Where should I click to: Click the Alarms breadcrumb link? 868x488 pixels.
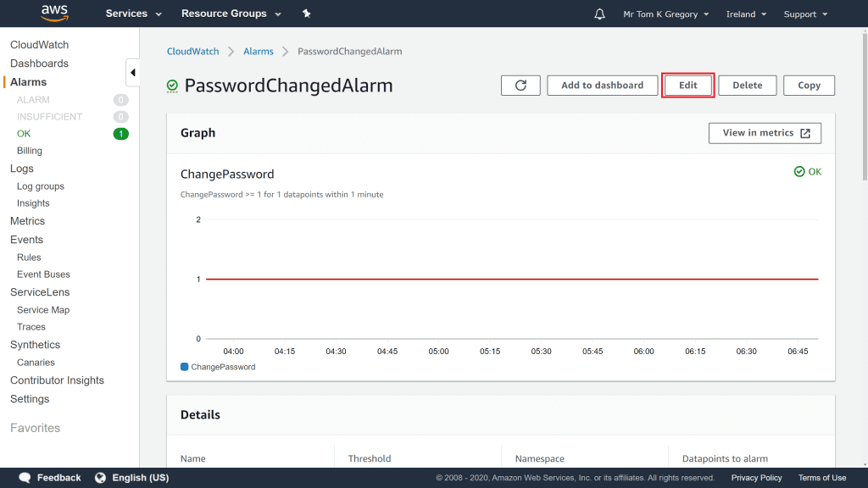click(259, 52)
